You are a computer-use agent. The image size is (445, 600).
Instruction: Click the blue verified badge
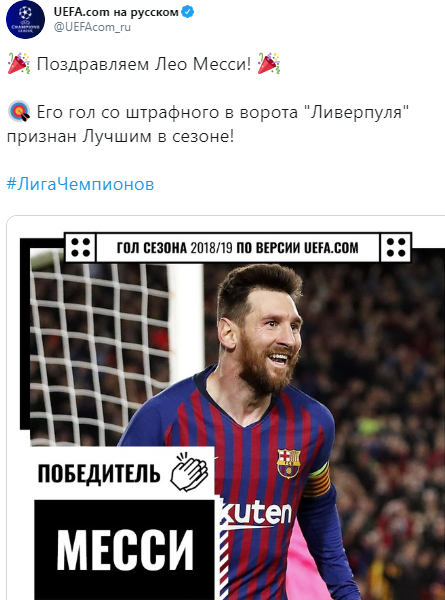click(x=187, y=12)
